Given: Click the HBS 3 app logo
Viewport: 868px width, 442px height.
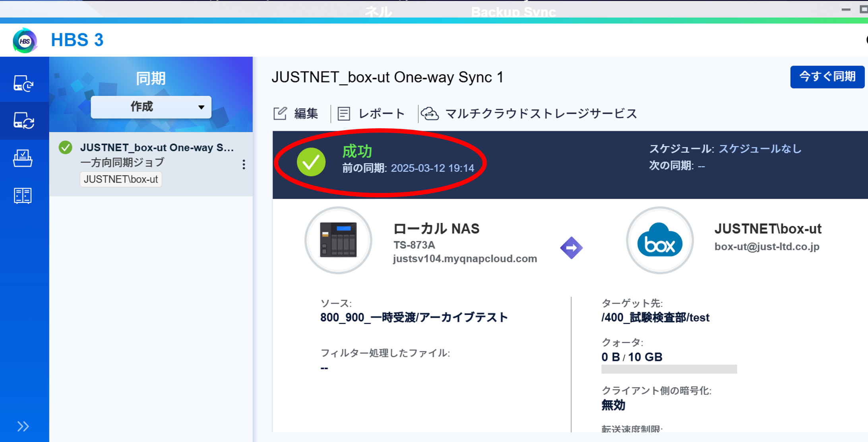Looking at the screenshot, I should pyautogui.click(x=25, y=41).
